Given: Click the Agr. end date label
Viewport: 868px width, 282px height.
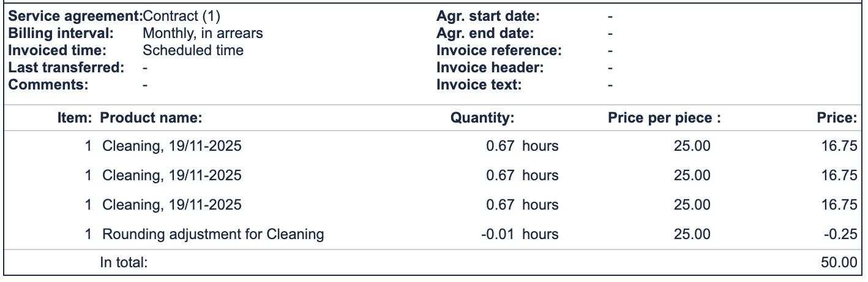Looking at the screenshot, I should [x=485, y=34].
